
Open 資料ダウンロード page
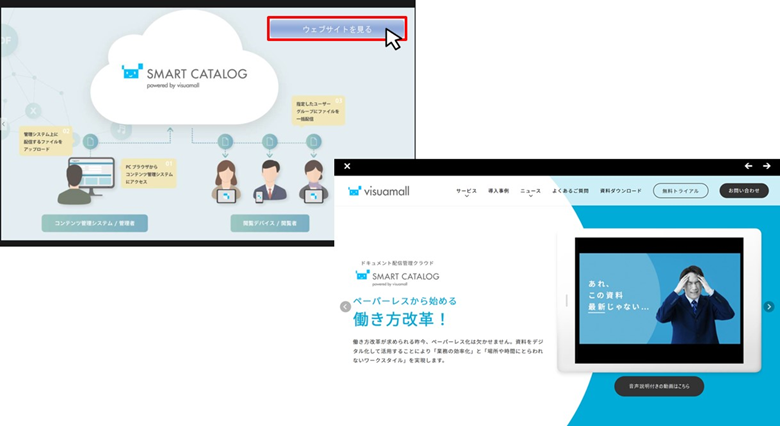(621, 191)
